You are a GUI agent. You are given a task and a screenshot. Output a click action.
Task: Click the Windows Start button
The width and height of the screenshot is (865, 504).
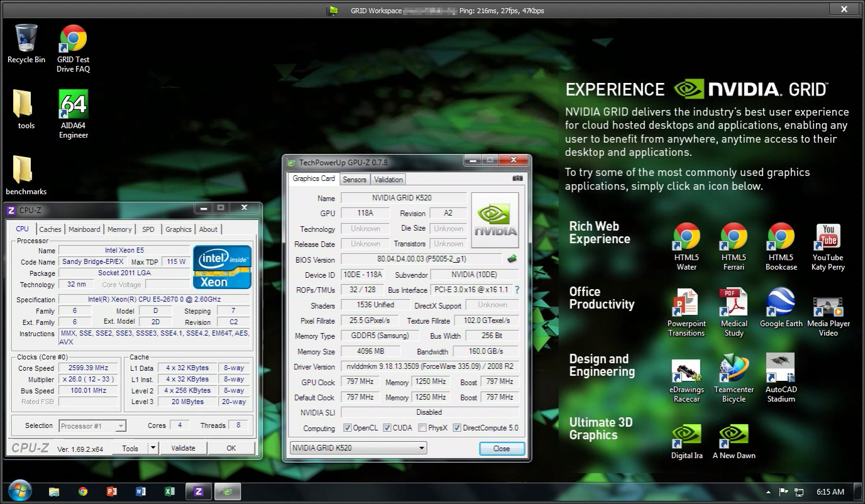coord(19,491)
